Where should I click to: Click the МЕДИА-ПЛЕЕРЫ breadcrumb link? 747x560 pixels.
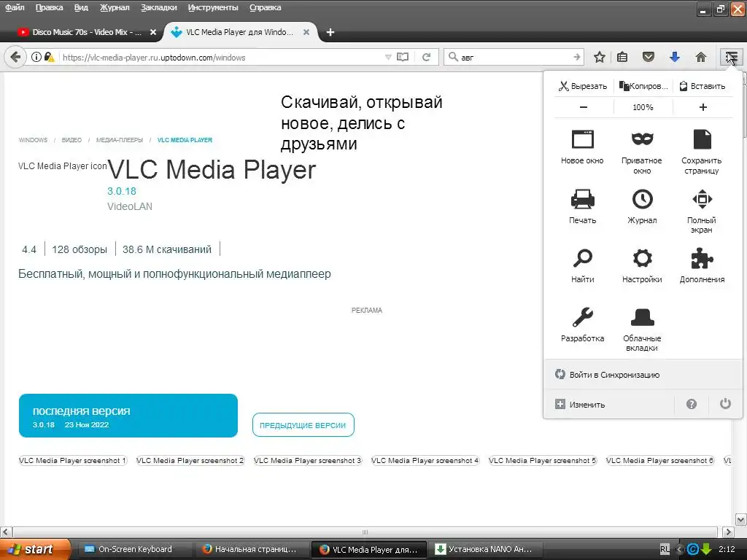point(120,140)
